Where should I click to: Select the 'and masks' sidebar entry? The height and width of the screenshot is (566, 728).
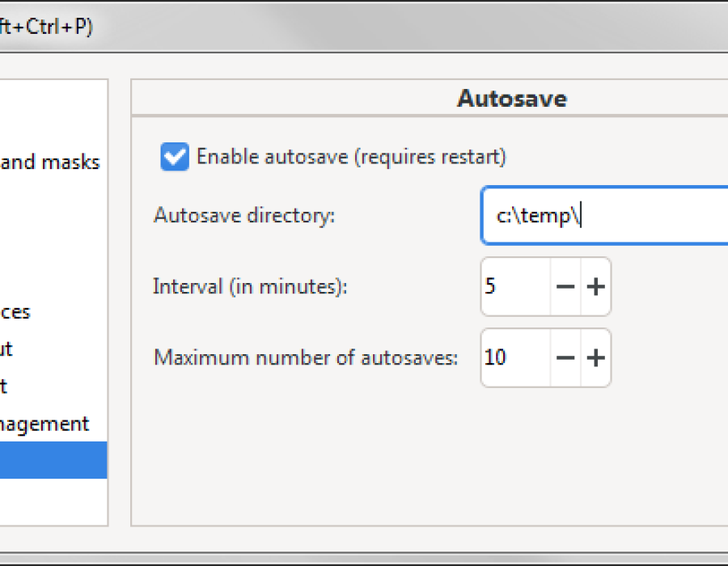point(53,163)
